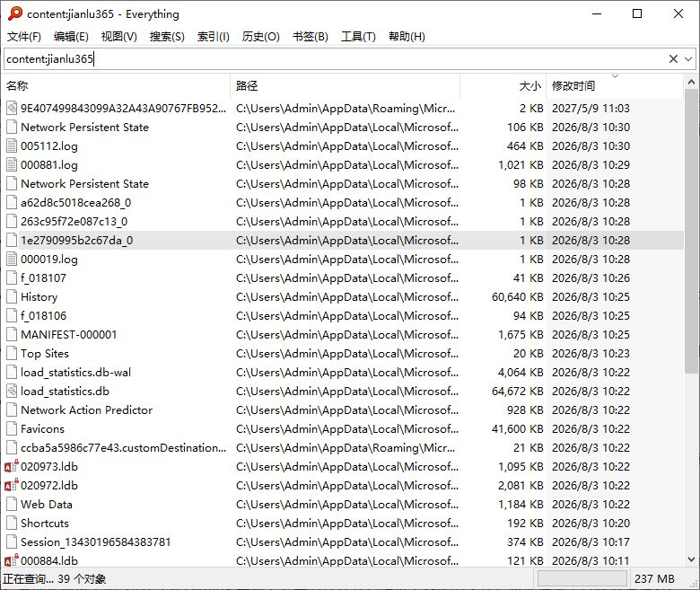This screenshot has width=700, height=590.
Task: Click the 020972.ldb Access file icon
Action: click(x=12, y=486)
